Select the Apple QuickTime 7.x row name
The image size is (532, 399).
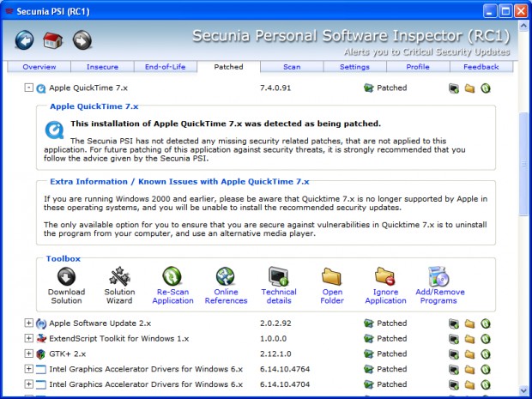[x=88, y=88]
